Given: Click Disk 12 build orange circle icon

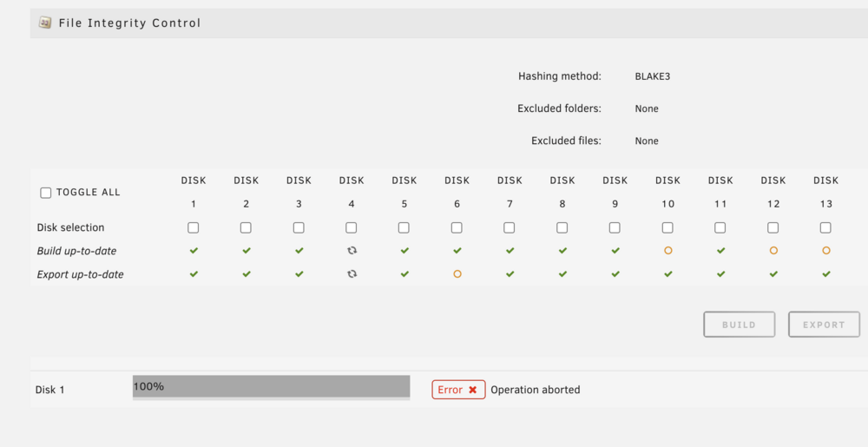Looking at the screenshot, I should click(773, 251).
